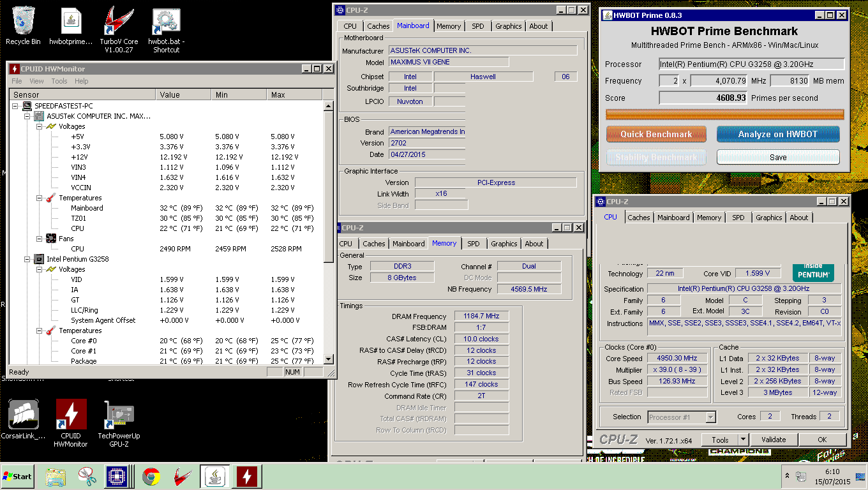This screenshot has height=490, width=868.
Task: Click the DRAM Frequency value 1184.7 MHz
Action: click(x=482, y=316)
